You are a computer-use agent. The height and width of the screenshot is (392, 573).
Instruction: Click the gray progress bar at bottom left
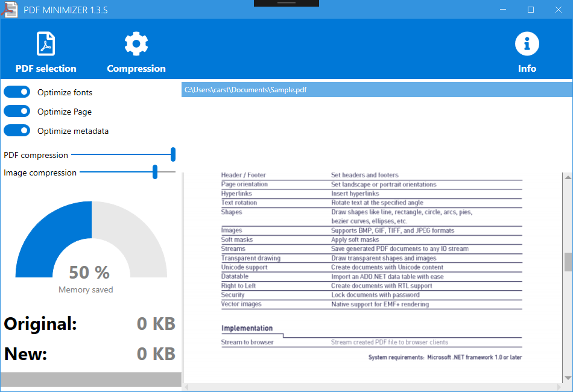pos(91,379)
